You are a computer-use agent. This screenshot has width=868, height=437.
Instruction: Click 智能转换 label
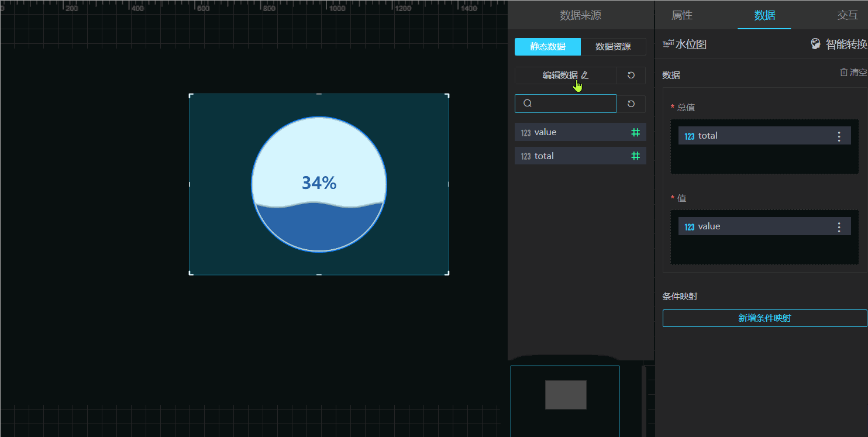coord(846,44)
